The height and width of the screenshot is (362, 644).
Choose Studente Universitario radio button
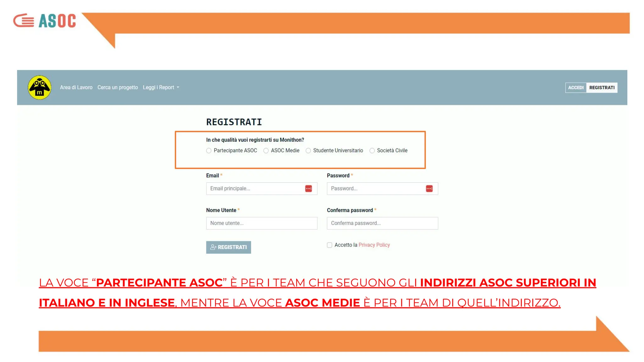click(x=308, y=151)
